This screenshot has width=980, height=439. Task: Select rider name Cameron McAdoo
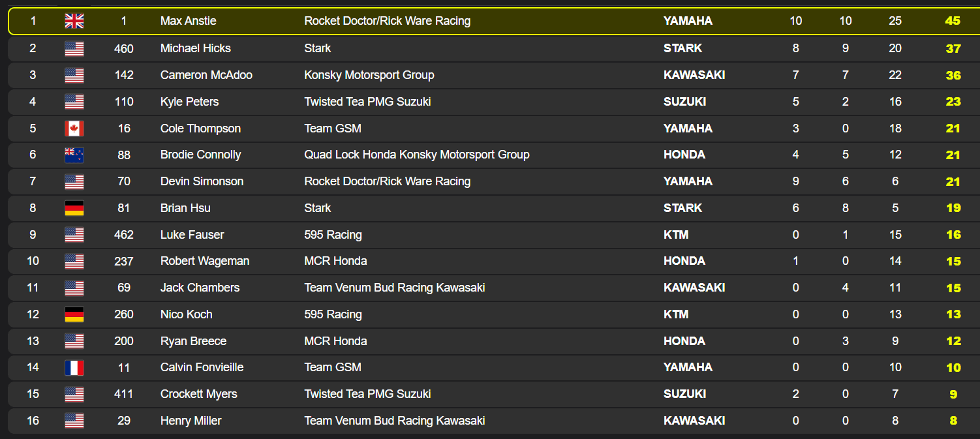206,75
